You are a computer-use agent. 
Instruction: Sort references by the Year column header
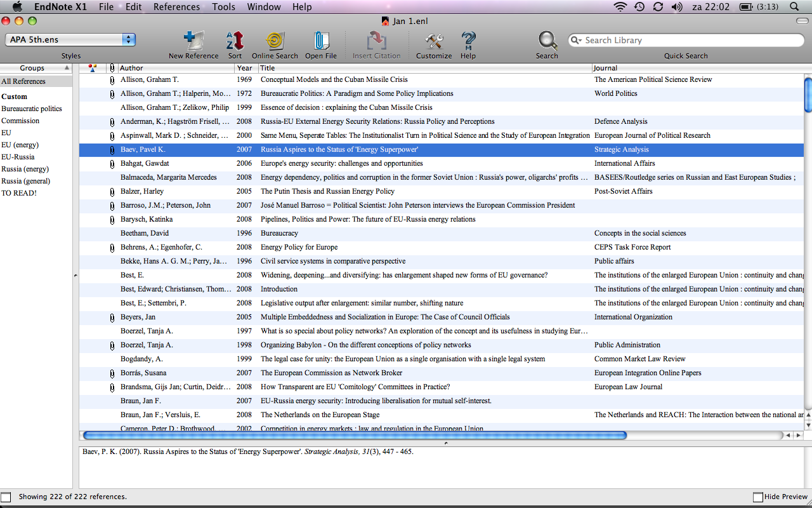246,68
